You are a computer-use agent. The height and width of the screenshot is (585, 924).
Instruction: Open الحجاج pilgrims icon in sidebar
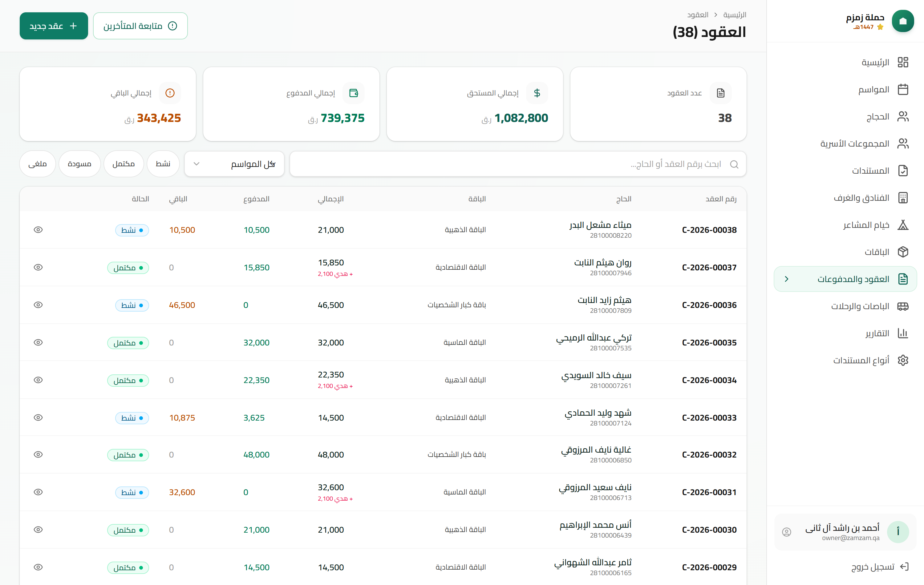point(903,117)
